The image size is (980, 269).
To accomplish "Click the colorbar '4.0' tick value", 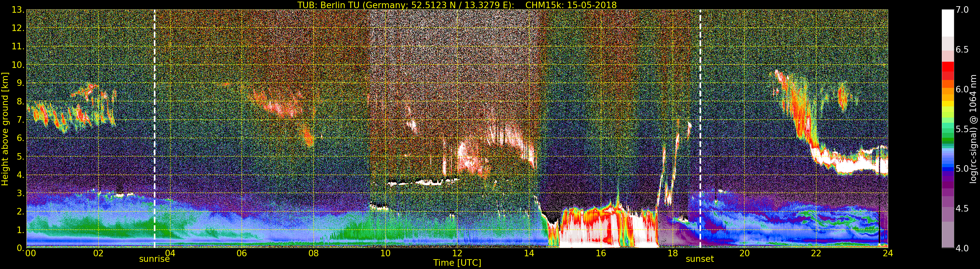I will [x=962, y=248].
